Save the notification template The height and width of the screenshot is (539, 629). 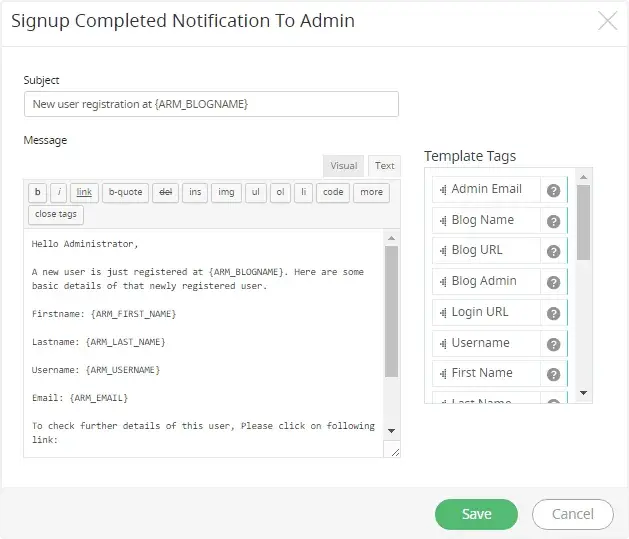476,514
